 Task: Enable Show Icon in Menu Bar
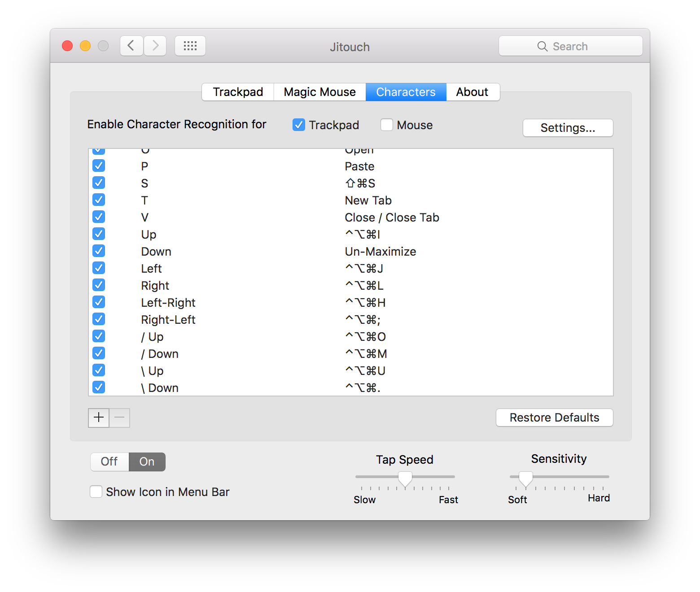coord(96,492)
